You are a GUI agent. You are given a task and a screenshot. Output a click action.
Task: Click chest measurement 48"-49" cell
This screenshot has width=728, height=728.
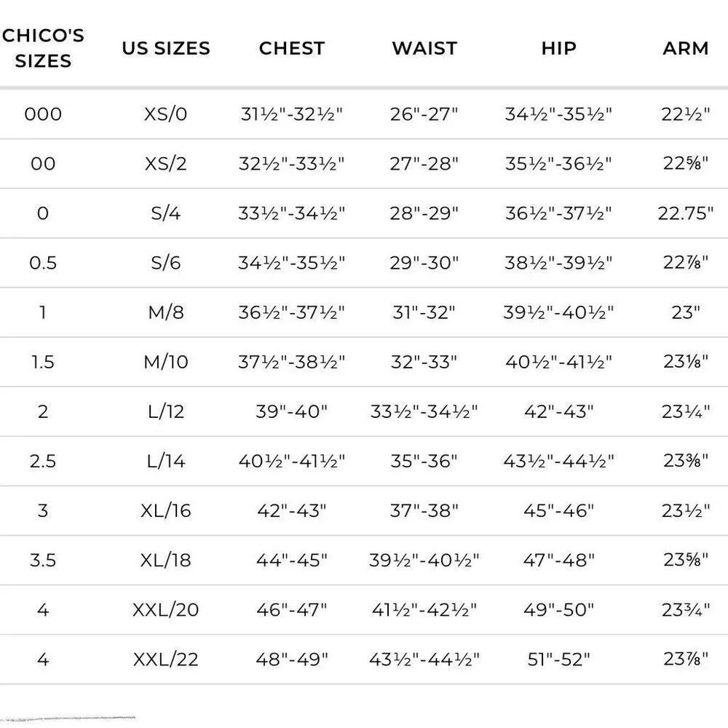point(291,659)
